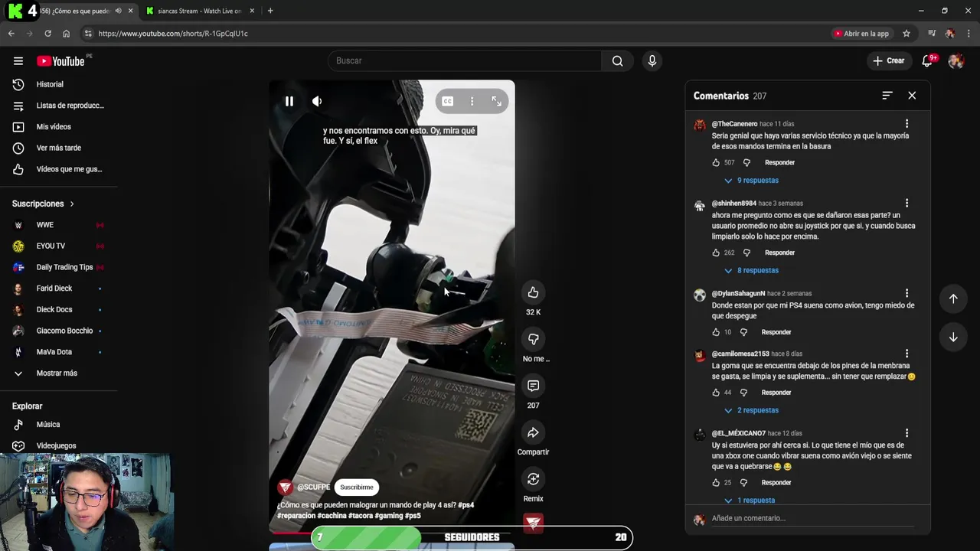Open the account avatar menu

(x=955, y=61)
